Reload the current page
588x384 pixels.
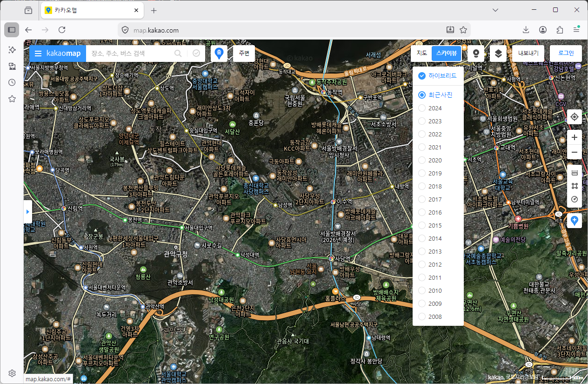pos(62,30)
